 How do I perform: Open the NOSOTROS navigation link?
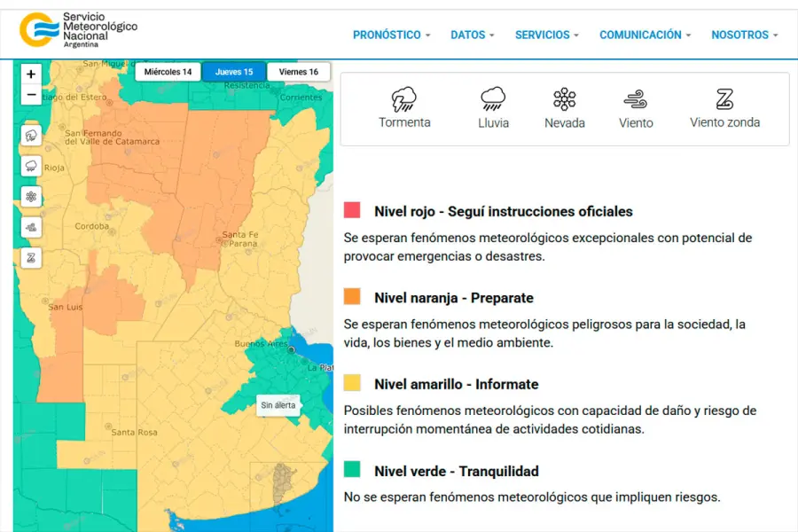pos(744,35)
